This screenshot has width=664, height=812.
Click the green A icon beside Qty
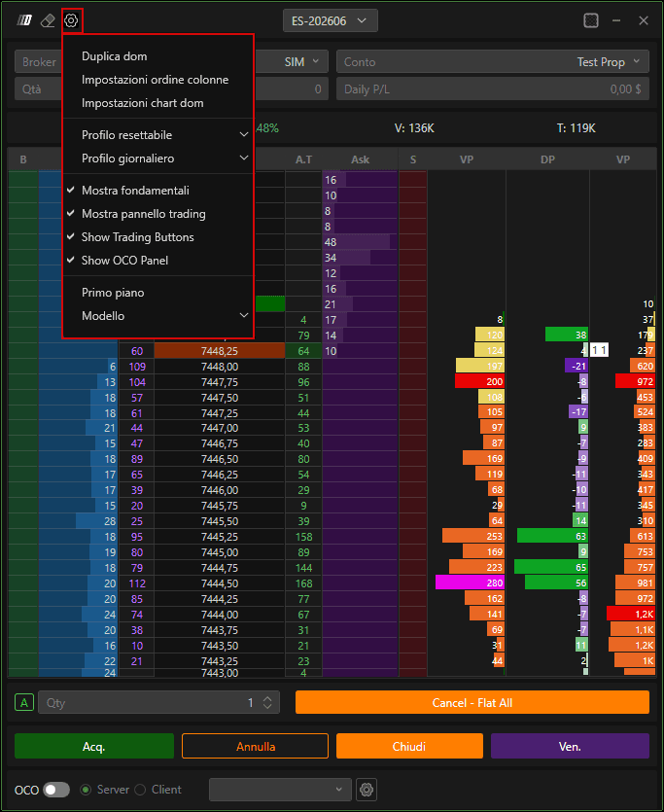tap(24, 703)
